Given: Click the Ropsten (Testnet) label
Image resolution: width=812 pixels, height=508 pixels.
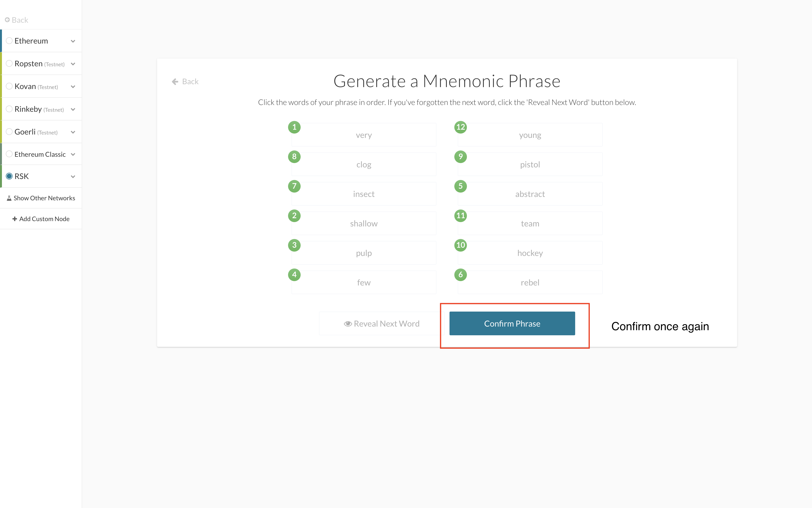Looking at the screenshot, I should (40, 64).
